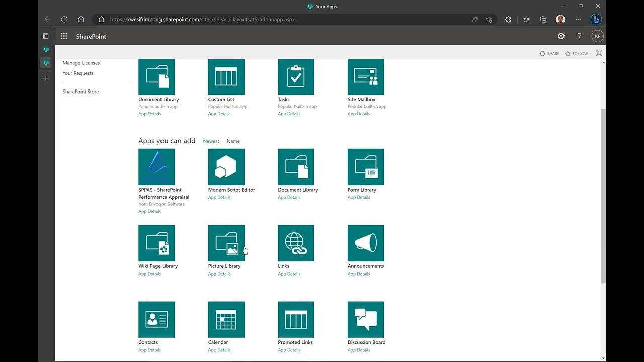Add the popular Document Library app tile

[x=156, y=77]
